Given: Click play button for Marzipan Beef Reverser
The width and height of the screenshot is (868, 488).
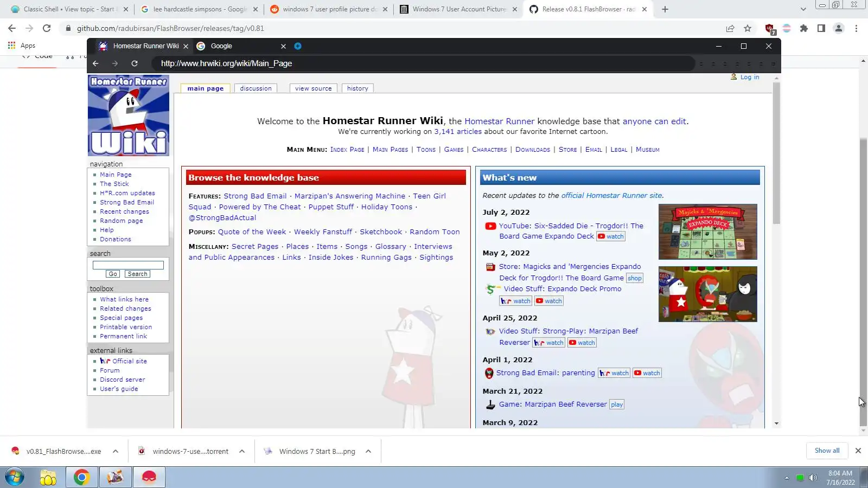Looking at the screenshot, I should click(x=617, y=404).
